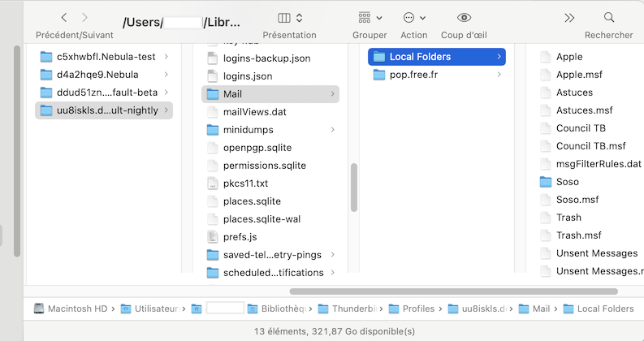Click the prefs.js file icon
The image size is (644, 341).
click(x=212, y=236)
